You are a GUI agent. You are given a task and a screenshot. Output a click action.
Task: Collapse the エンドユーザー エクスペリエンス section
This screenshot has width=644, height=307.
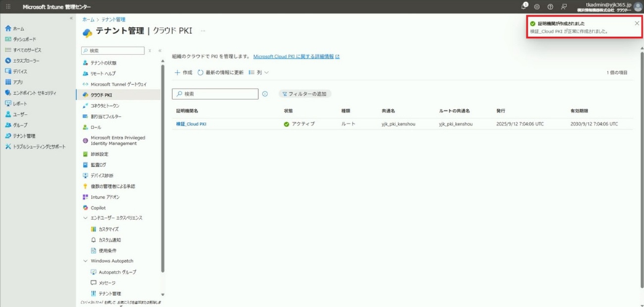pos(85,218)
